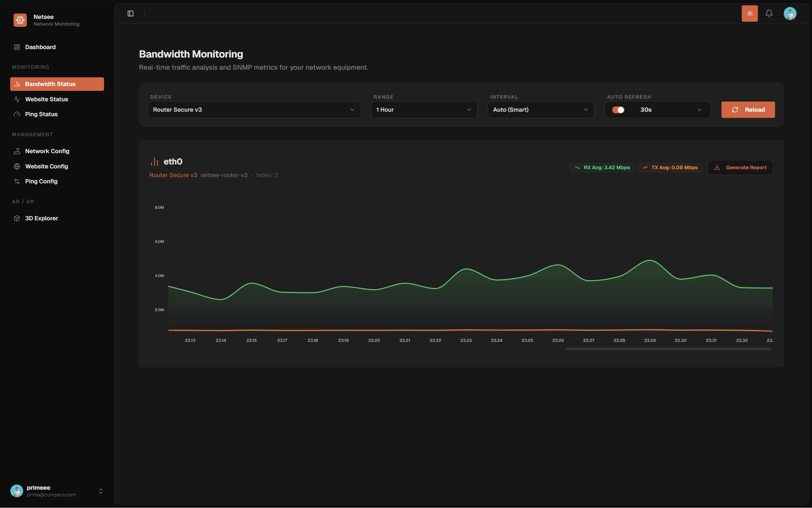Viewport: 812px width, 508px height.
Task: Open the Device dropdown Router Secure v3
Action: click(x=254, y=110)
